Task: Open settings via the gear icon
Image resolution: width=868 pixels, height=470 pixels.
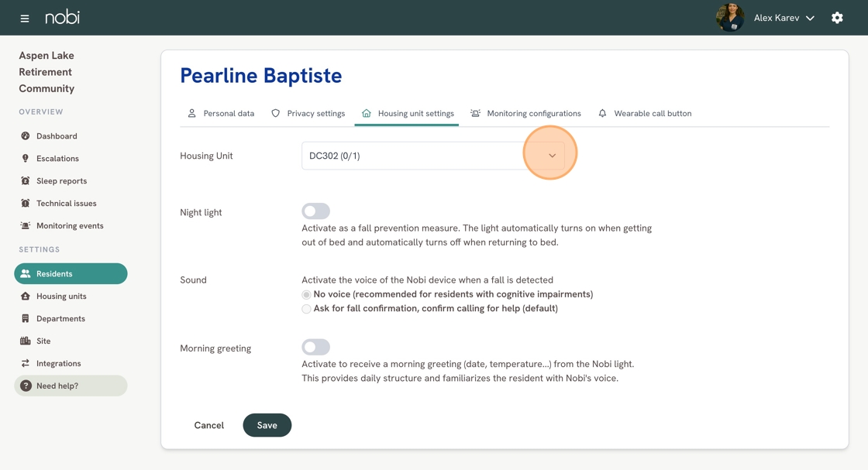Action: pyautogui.click(x=837, y=18)
